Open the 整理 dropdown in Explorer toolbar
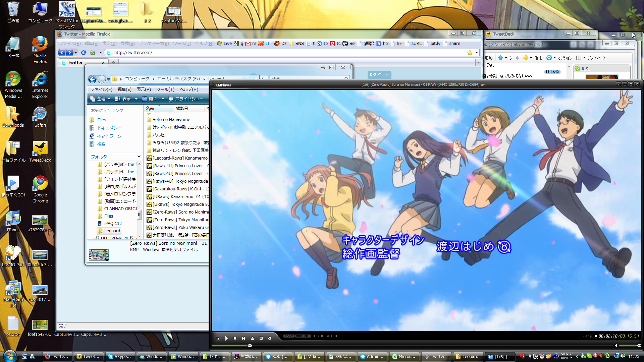Viewport: 644px width, 362px height. click(101, 99)
